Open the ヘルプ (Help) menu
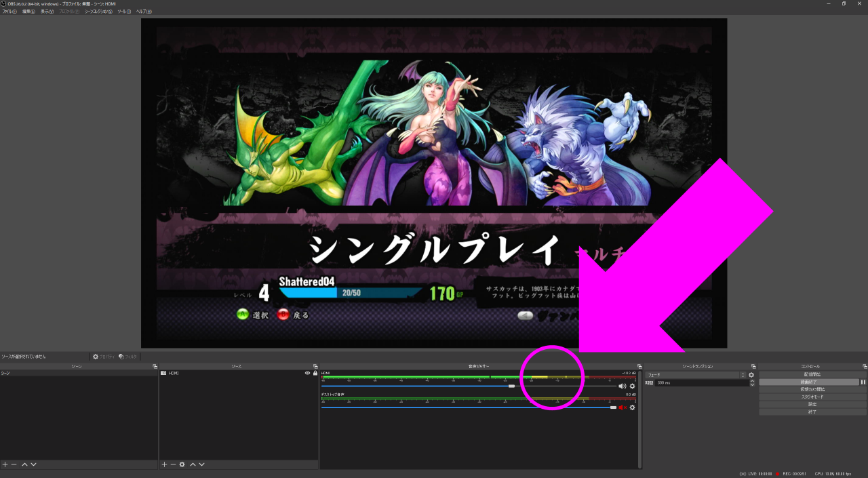 pos(144,12)
